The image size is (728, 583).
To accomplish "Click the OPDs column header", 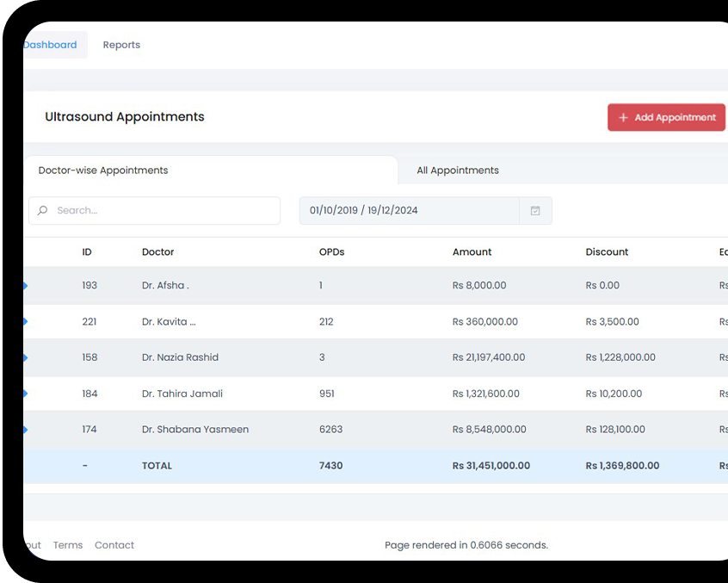I will point(331,252).
